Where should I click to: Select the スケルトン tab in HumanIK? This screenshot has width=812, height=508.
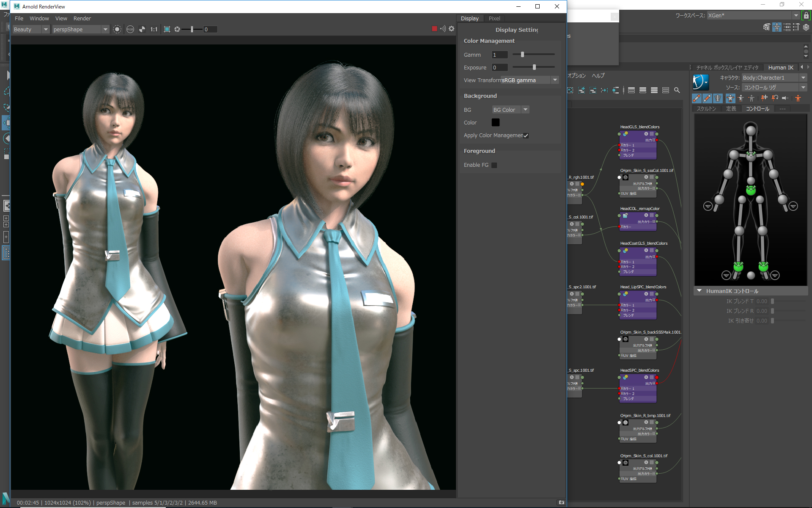click(x=706, y=109)
